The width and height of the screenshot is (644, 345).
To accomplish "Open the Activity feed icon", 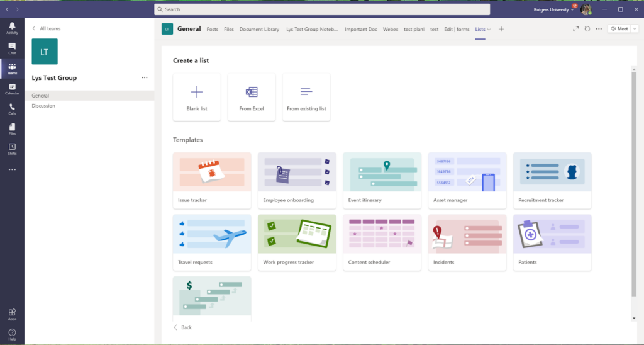I will [12, 28].
